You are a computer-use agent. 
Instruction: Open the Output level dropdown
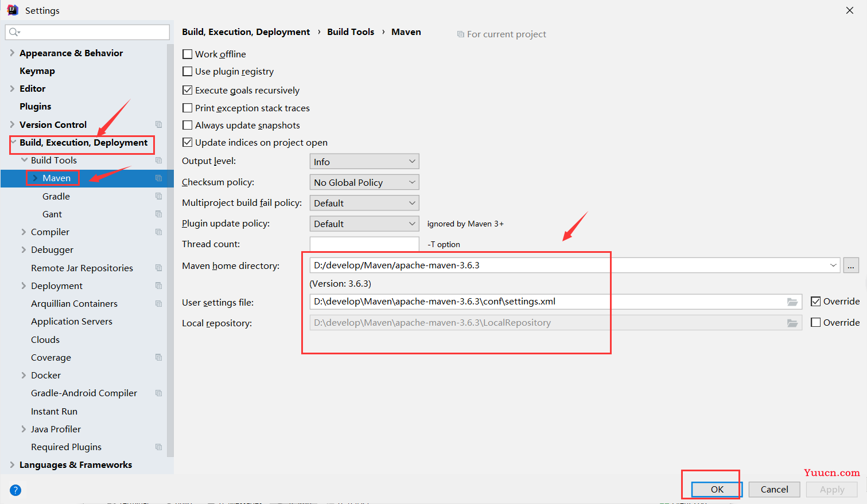[x=364, y=162]
